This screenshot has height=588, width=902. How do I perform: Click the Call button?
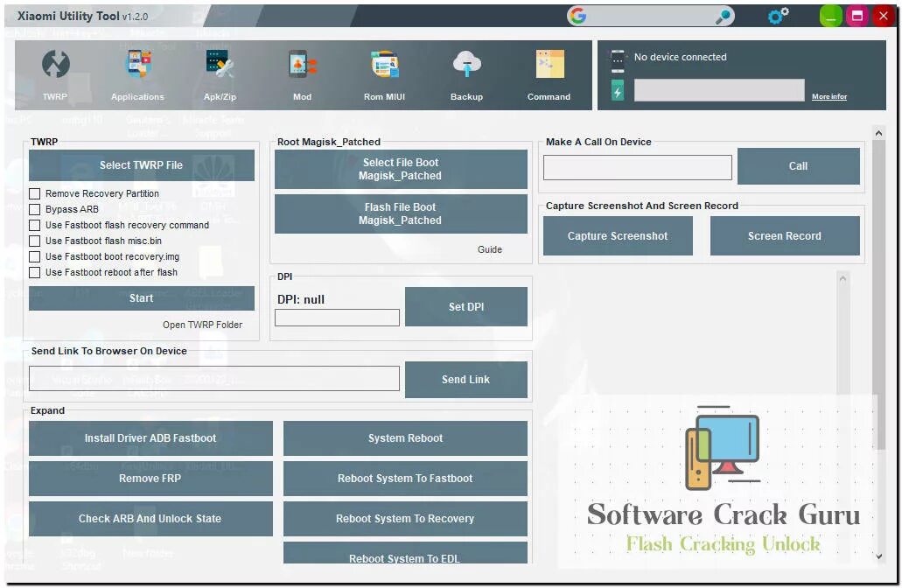point(799,166)
